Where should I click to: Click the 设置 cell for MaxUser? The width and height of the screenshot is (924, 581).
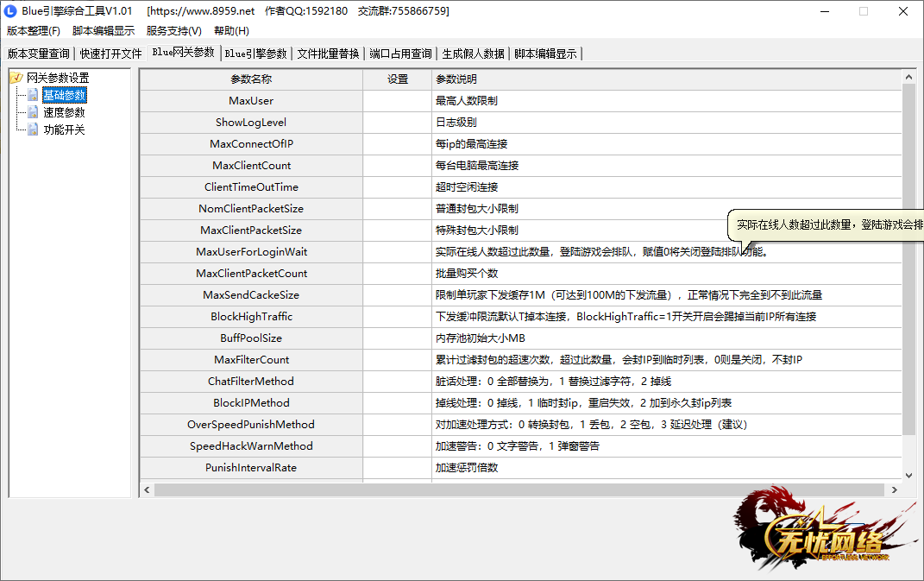(397, 101)
